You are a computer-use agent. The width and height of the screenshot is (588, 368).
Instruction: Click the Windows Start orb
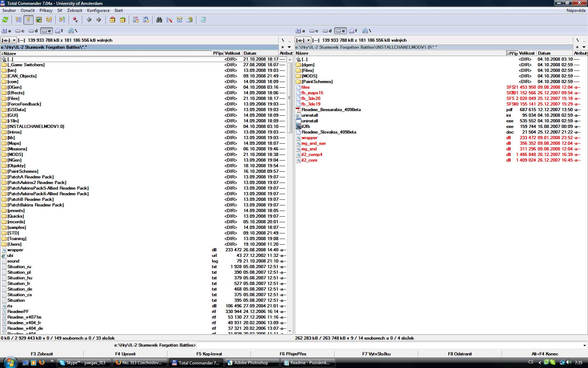(x=10, y=362)
